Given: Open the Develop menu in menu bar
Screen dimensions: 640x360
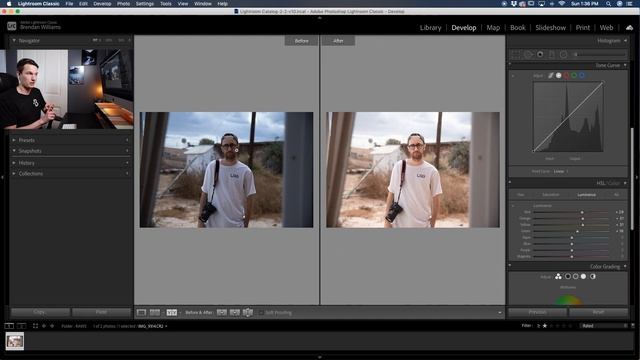Looking at the screenshot, I should pos(102,4).
